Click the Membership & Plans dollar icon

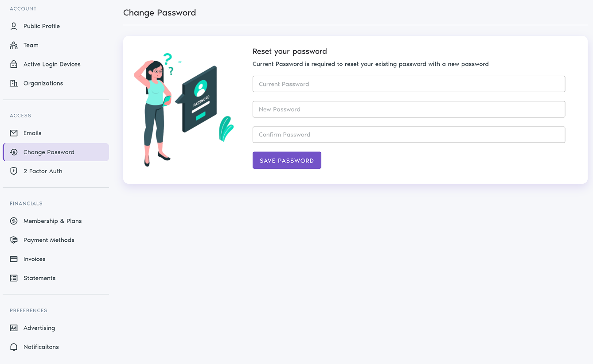tap(13, 221)
